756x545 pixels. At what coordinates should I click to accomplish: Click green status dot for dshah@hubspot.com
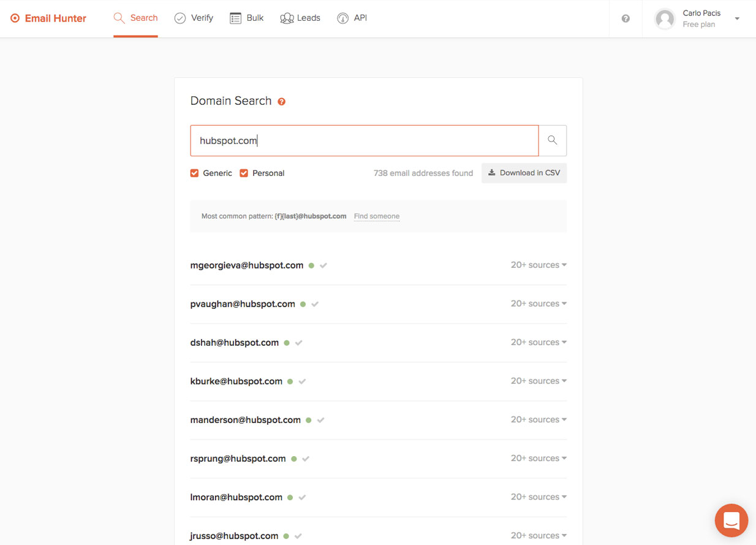pos(287,343)
